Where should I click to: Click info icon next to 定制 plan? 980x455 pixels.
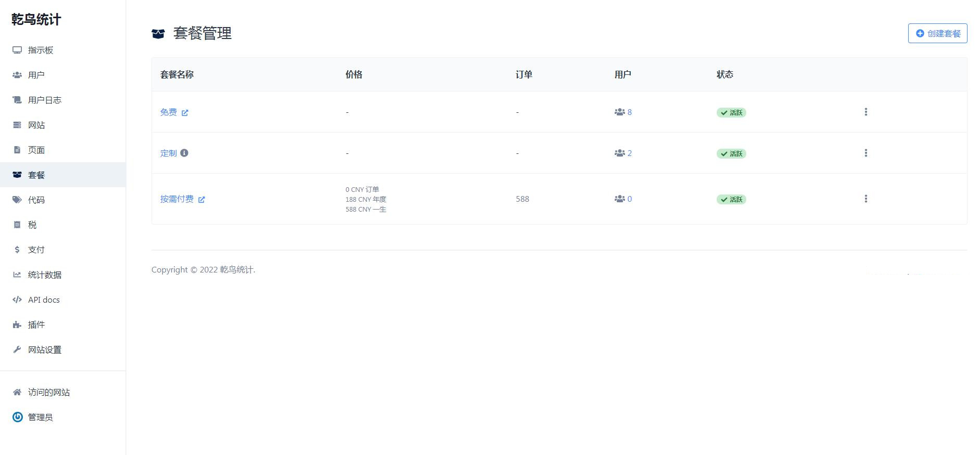(x=184, y=153)
